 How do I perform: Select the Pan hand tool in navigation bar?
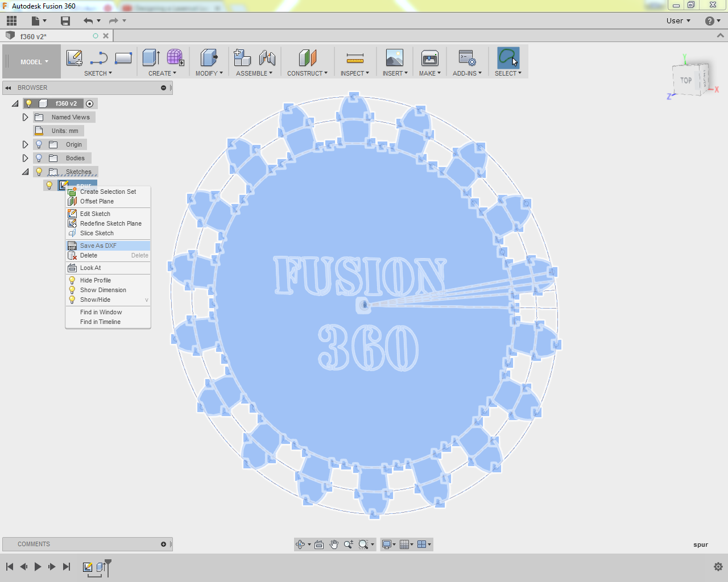tap(334, 544)
